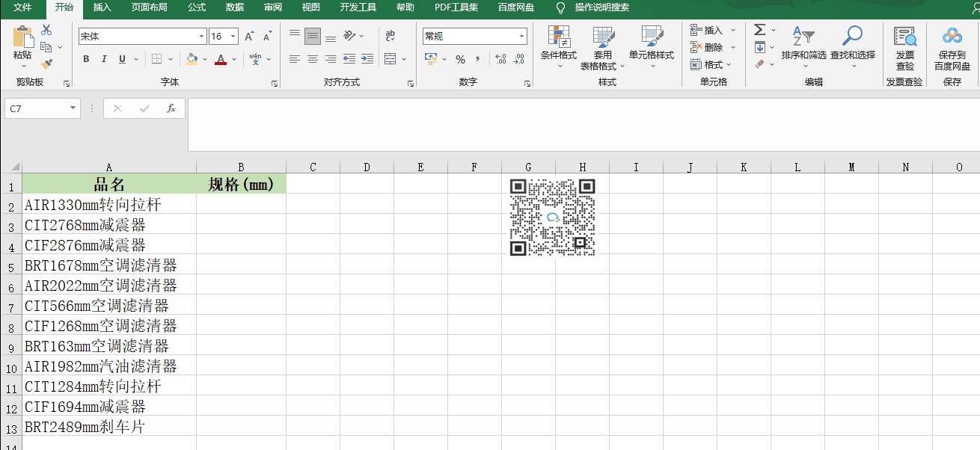The height and width of the screenshot is (450, 980).
Task: Apply the borders icon
Action: [x=156, y=59]
